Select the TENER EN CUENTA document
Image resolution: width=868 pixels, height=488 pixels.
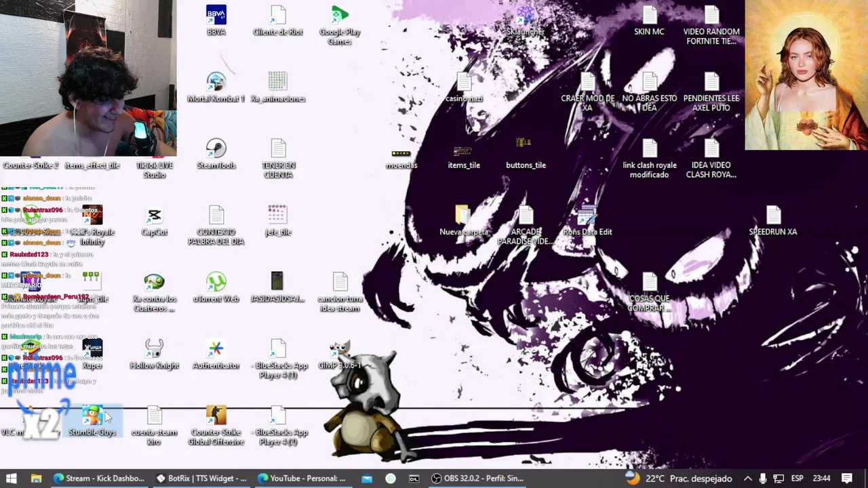(277, 159)
